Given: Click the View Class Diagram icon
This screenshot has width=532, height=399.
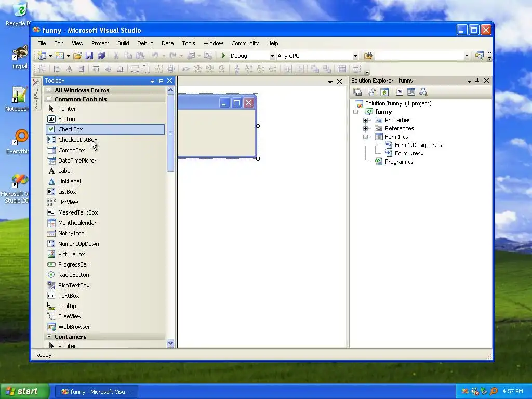Looking at the screenshot, I should pos(423,92).
